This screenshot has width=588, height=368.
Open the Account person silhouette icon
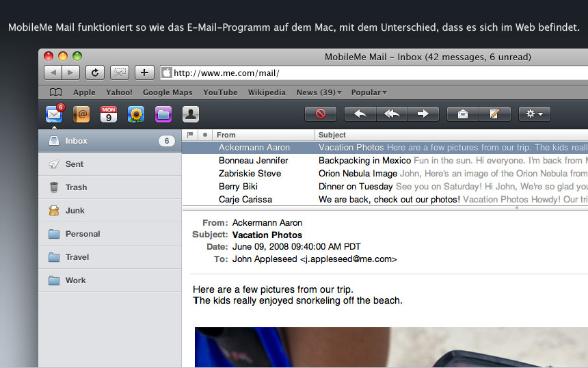coord(191,114)
